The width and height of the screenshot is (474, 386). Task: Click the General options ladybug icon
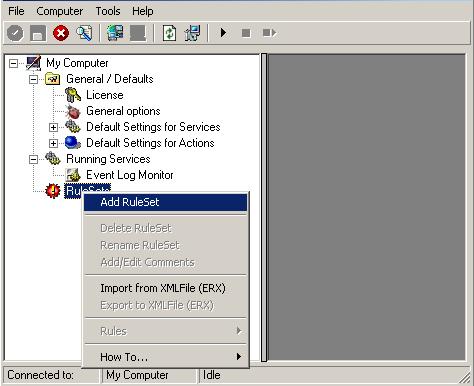click(x=73, y=111)
